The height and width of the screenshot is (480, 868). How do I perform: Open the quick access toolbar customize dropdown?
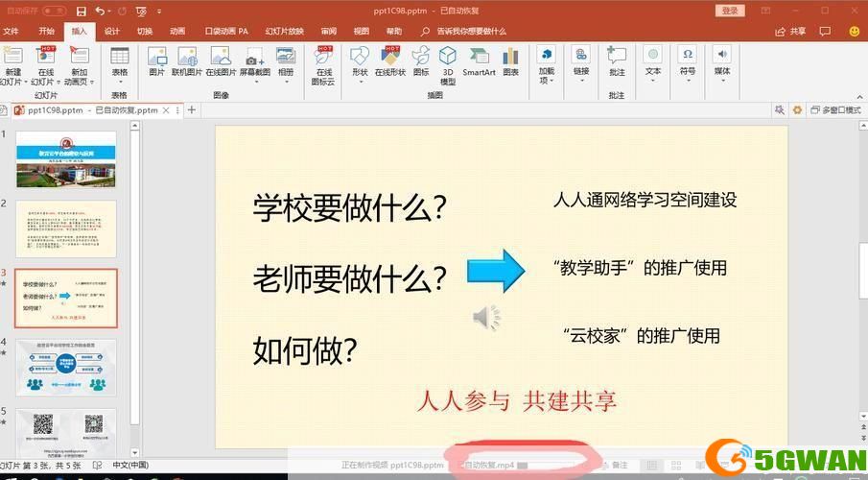point(159,12)
